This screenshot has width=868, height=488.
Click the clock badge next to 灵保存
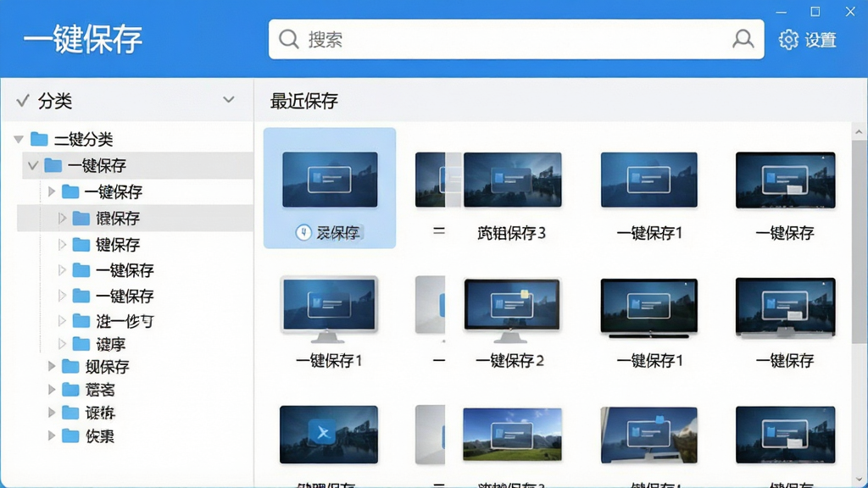click(x=303, y=232)
